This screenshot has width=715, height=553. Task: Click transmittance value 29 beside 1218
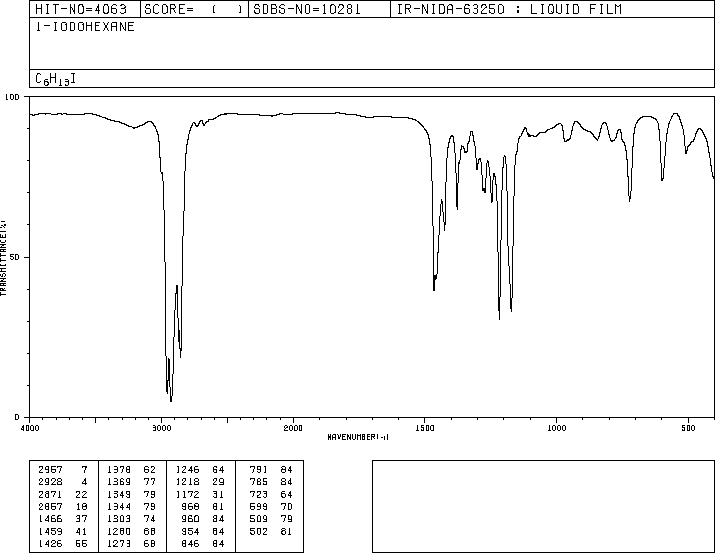point(218,482)
